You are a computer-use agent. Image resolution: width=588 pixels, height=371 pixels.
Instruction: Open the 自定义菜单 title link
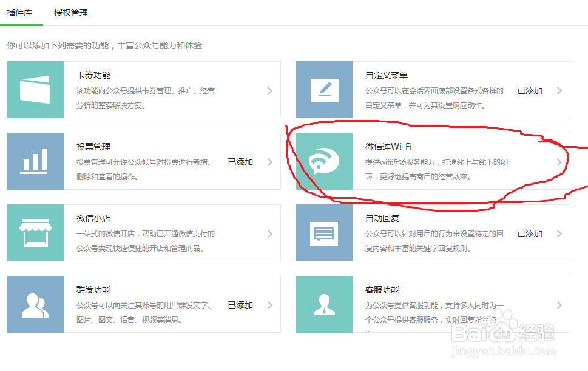(x=387, y=75)
